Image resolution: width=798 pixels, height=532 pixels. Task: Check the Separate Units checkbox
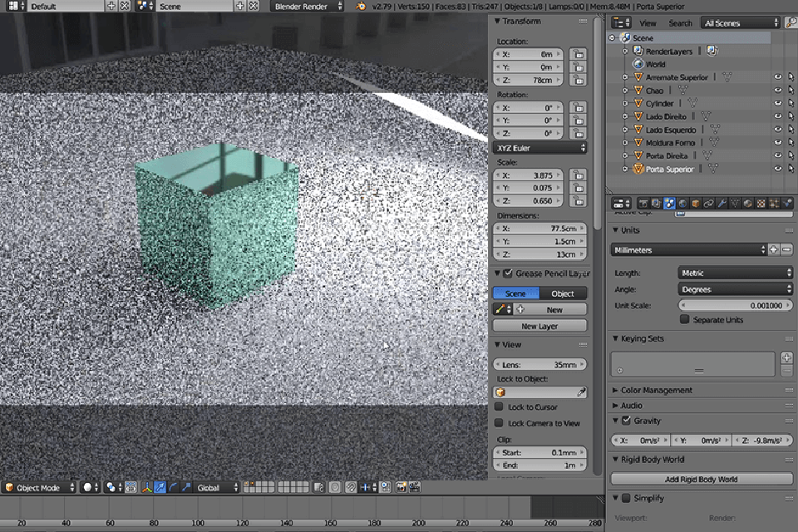[685, 319]
